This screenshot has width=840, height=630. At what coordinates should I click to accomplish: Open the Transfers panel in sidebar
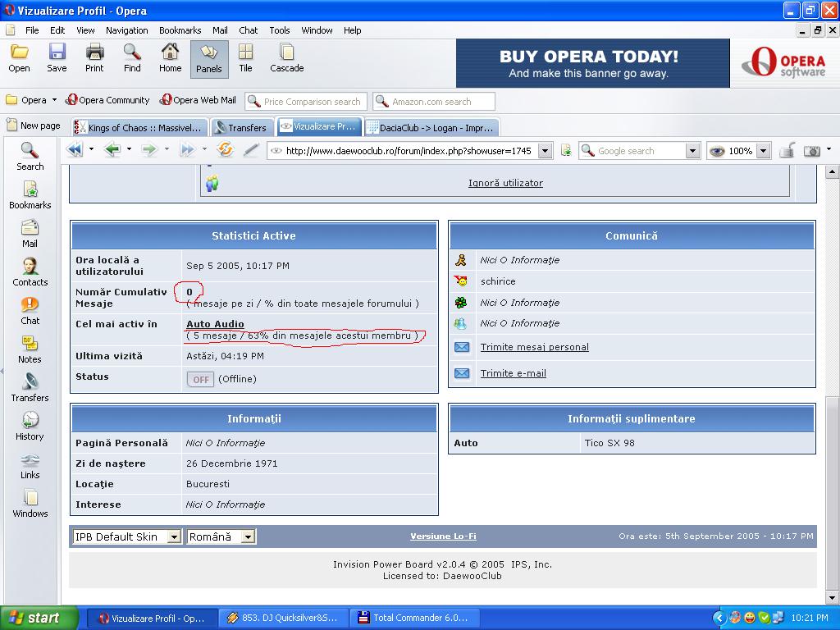click(30, 388)
